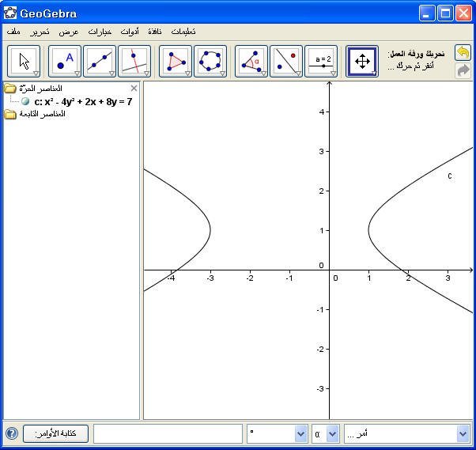The height and width of the screenshot is (450, 476).
Task: Click the dependent objects folder label
Action: coord(42,114)
